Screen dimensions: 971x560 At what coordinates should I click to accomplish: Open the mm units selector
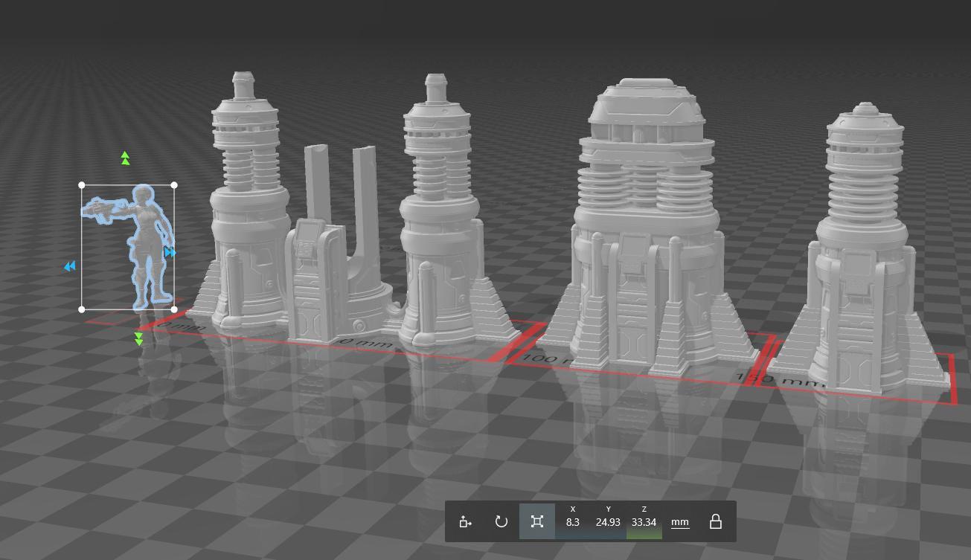point(680,522)
